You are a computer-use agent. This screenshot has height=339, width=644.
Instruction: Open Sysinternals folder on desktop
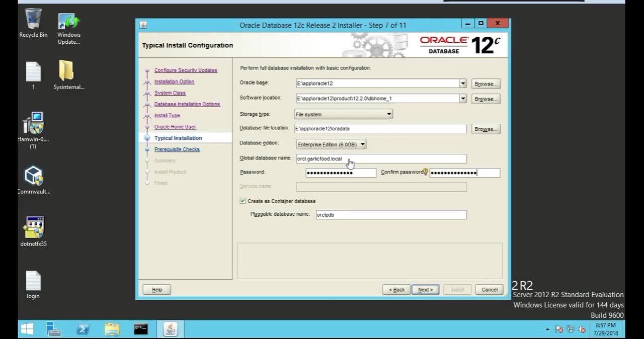[x=69, y=75]
